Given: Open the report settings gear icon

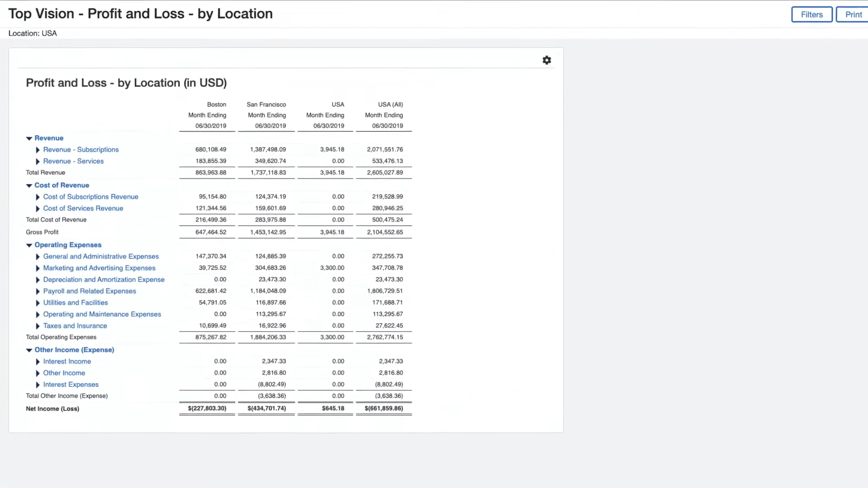Looking at the screenshot, I should click(x=547, y=60).
